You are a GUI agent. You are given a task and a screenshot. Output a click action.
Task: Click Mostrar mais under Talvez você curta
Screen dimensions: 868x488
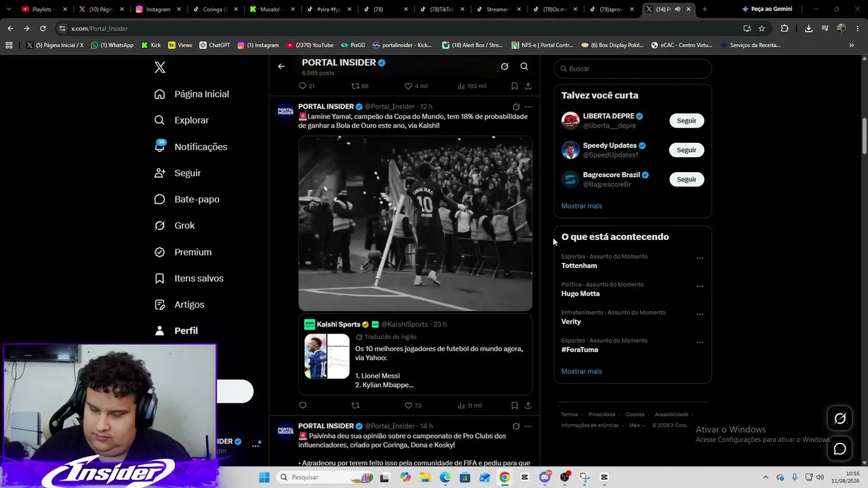coord(581,206)
